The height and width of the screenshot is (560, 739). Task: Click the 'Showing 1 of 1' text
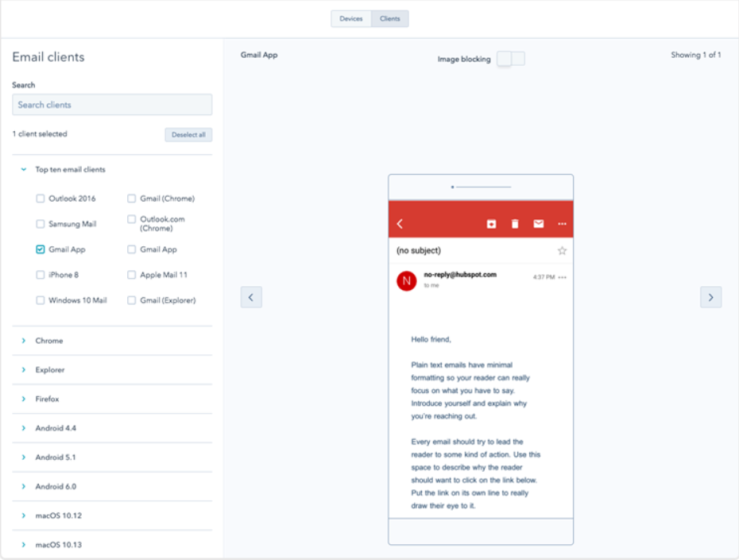pyautogui.click(x=696, y=55)
